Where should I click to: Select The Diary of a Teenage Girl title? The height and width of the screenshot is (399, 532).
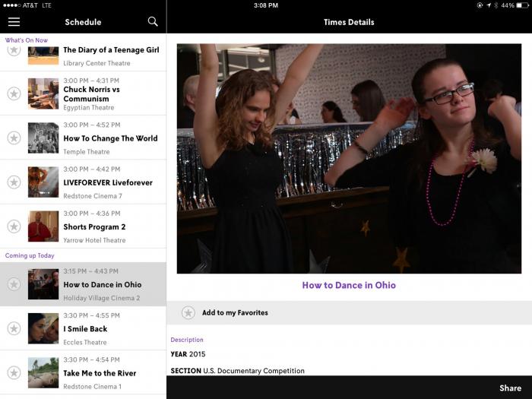pos(111,50)
